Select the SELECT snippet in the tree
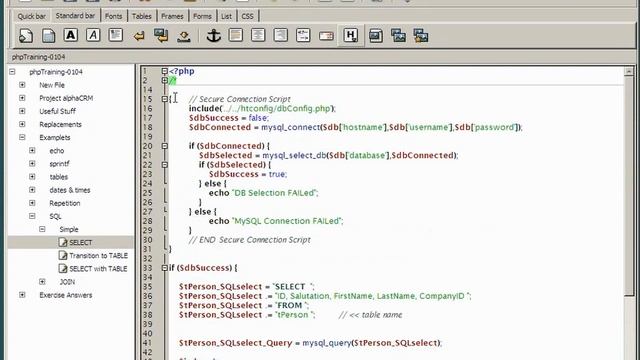 80,242
